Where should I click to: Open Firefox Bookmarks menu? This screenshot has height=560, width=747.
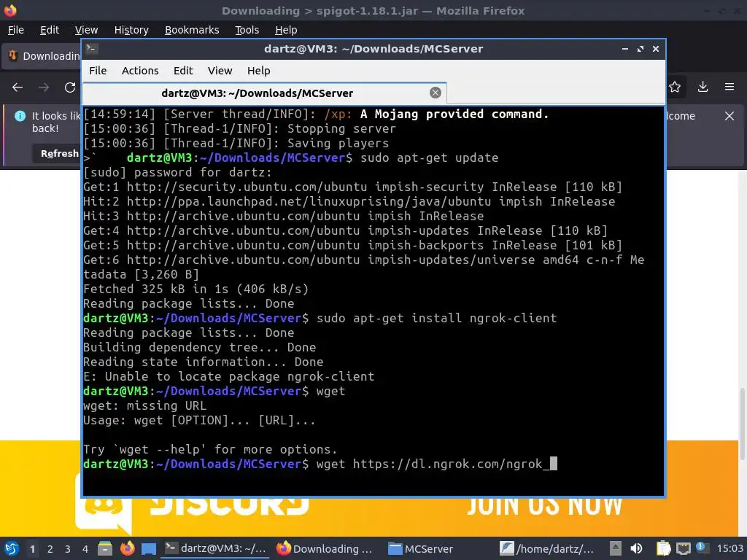192,30
